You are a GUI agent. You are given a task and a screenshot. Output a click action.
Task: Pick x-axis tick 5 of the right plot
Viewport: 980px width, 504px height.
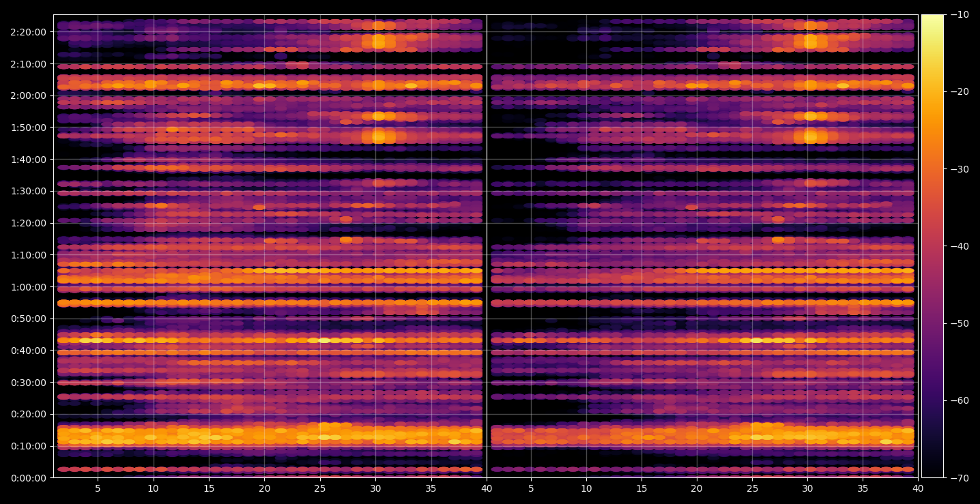pos(530,488)
